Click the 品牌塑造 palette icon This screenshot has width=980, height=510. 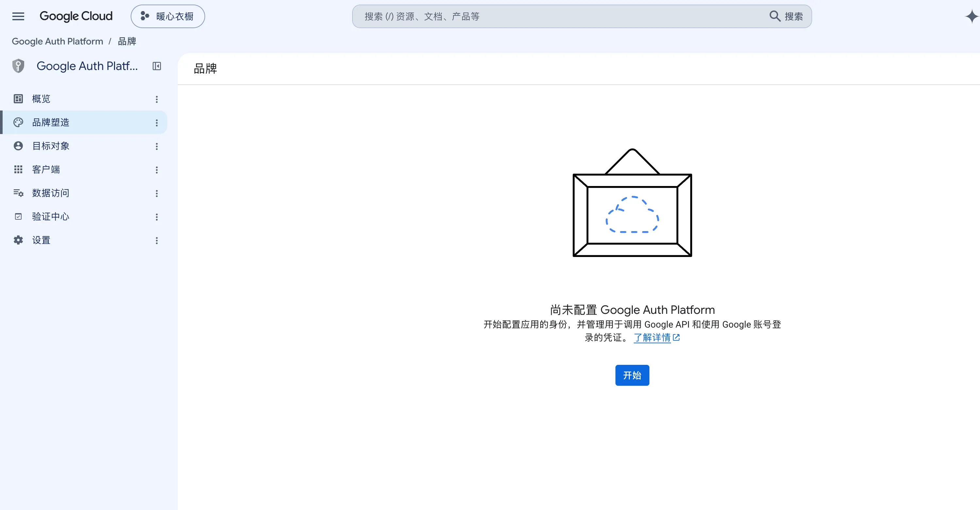[18, 123]
